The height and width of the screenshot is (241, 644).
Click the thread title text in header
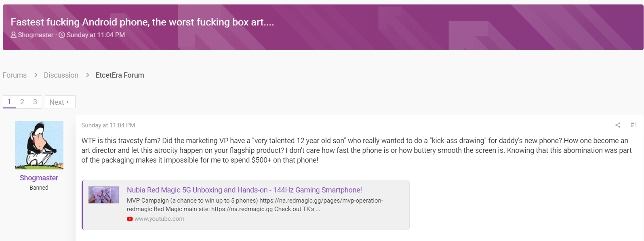pyautogui.click(x=142, y=22)
